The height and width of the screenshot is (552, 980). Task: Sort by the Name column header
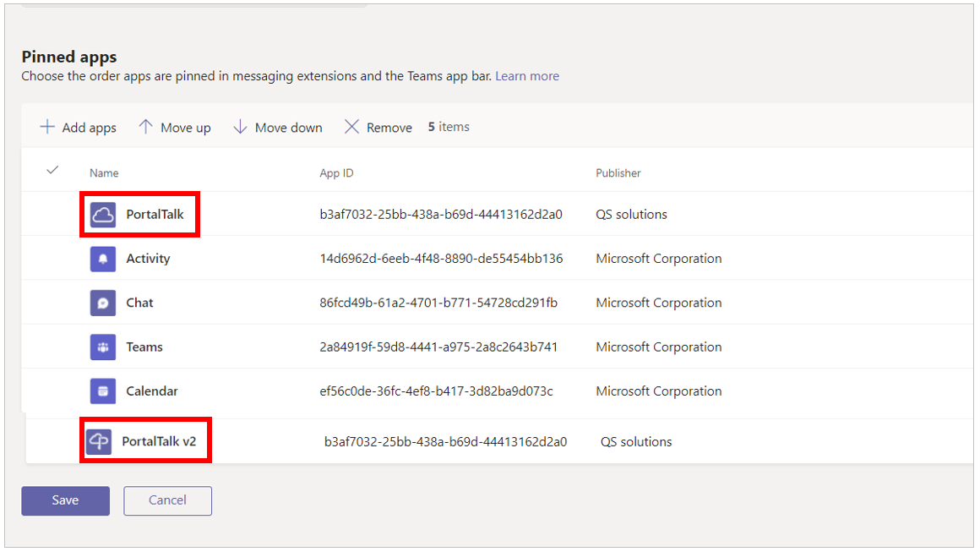pos(104,173)
